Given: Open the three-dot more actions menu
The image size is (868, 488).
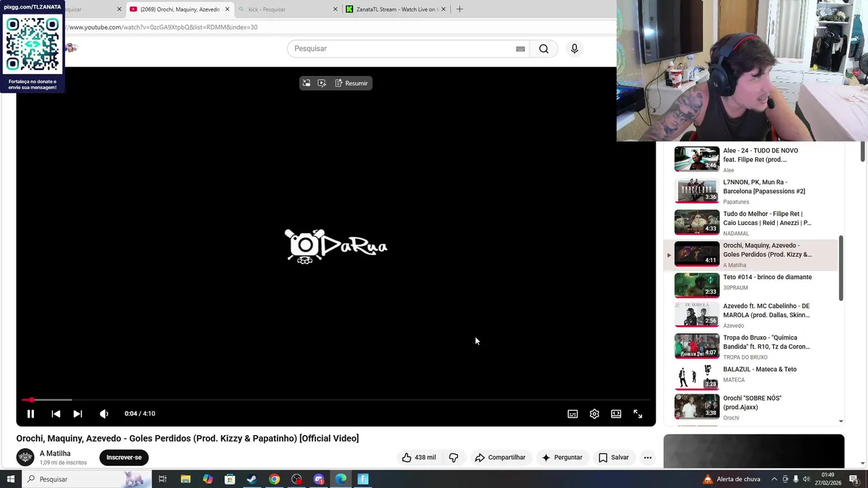Looking at the screenshot, I should click(x=648, y=457).
